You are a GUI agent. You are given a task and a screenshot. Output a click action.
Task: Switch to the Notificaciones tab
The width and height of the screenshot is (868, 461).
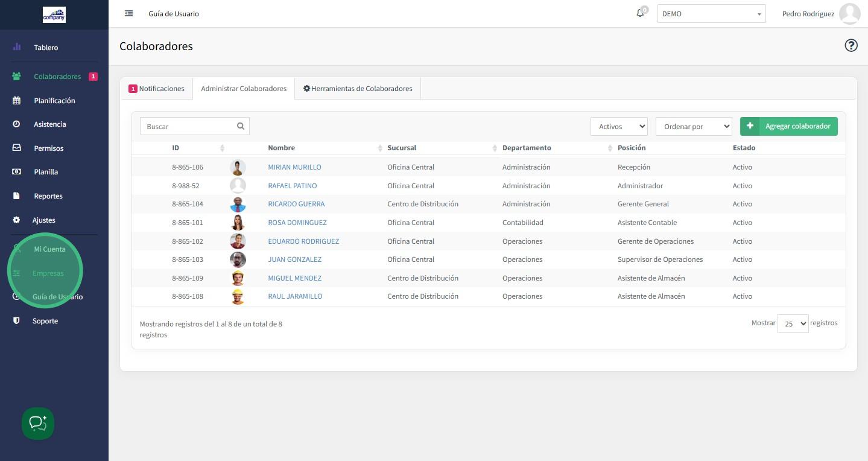(156, 89)
